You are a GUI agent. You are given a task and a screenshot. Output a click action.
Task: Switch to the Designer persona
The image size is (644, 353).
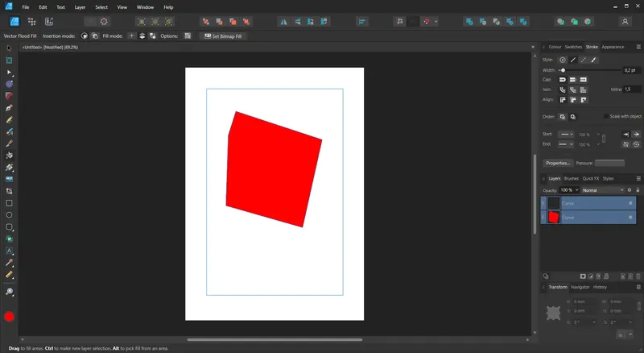(14, 22)
